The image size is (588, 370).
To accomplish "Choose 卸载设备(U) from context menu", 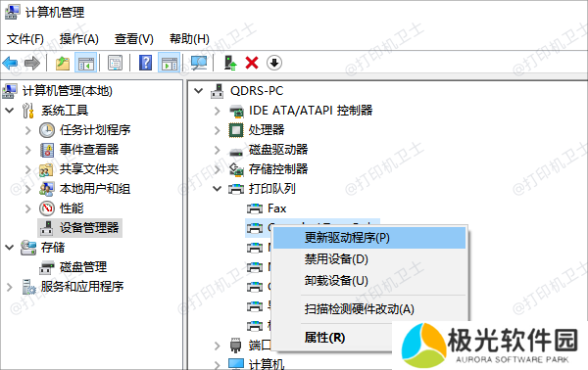I will coord(369,281).
